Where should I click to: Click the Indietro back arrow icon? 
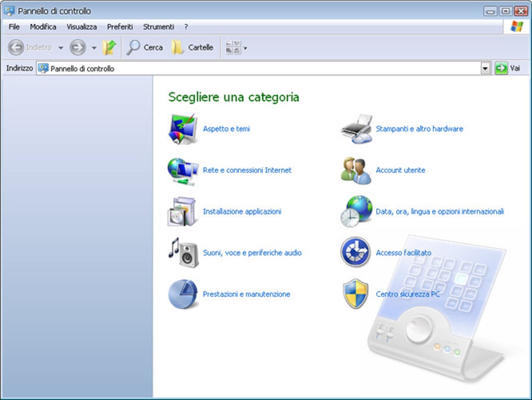point(16,48)
